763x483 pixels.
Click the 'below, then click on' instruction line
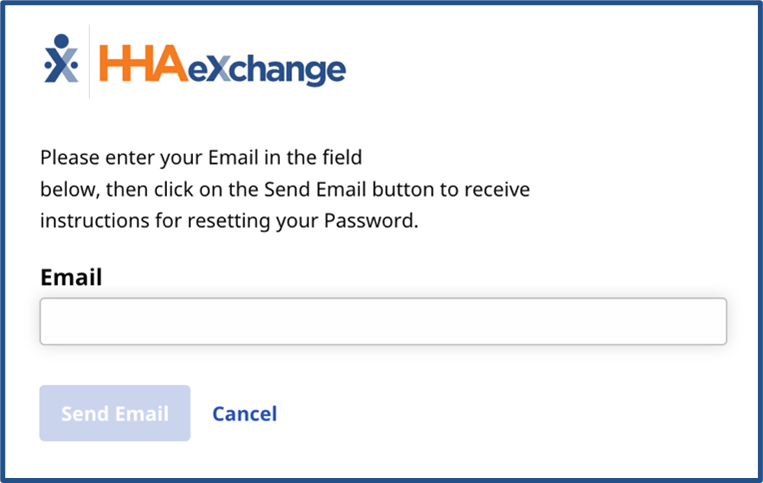click(x=284, y=189)
